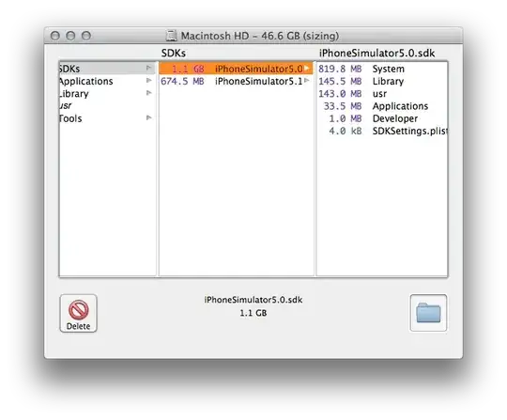The image size is (507, 420).
Task: Select the usr item at 143.0 MB
Action: click(x=382, y=94)
